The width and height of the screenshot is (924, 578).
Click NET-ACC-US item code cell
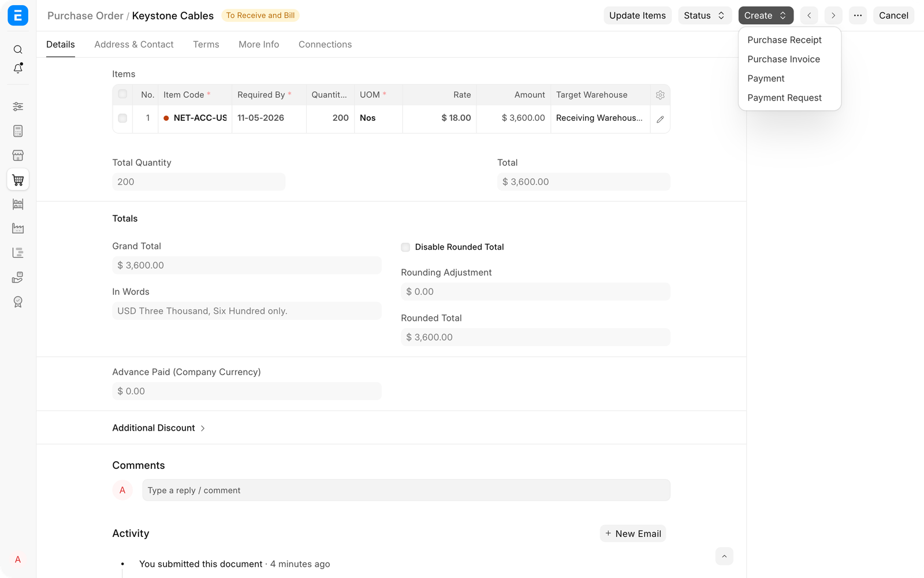coord(195,118)
